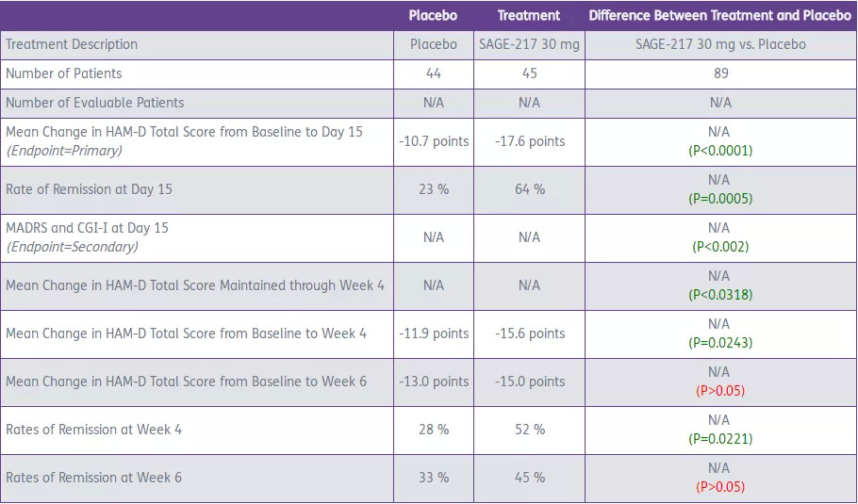Select the Number of Evaluable Patients label
Screen dimensions: 858x504
point(95,103)
